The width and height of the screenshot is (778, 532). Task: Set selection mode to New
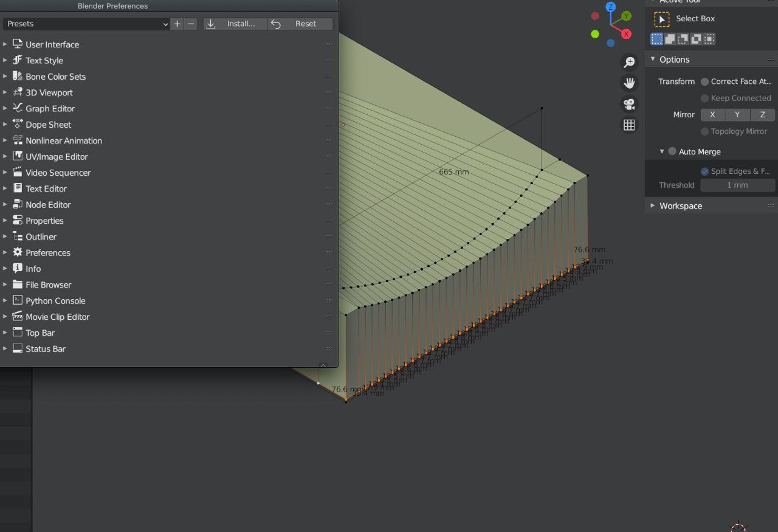656,39
